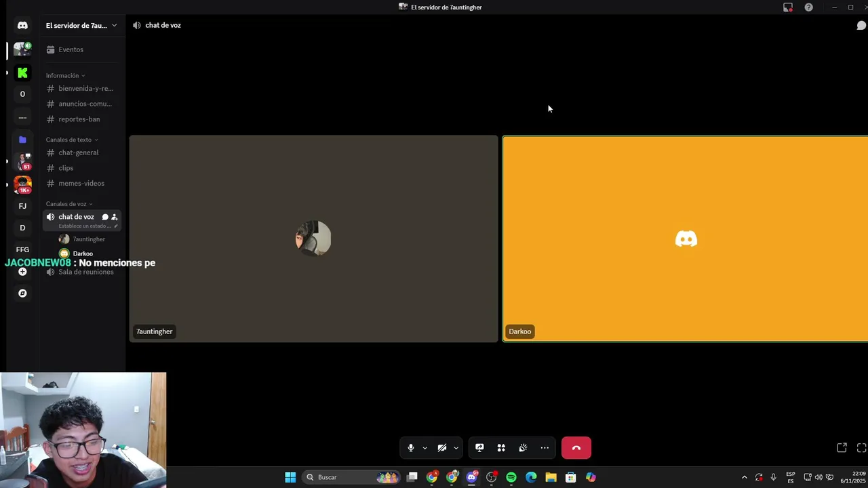
Task: Select the server icon labeled FJ
Action: click(x=22, y=206)
